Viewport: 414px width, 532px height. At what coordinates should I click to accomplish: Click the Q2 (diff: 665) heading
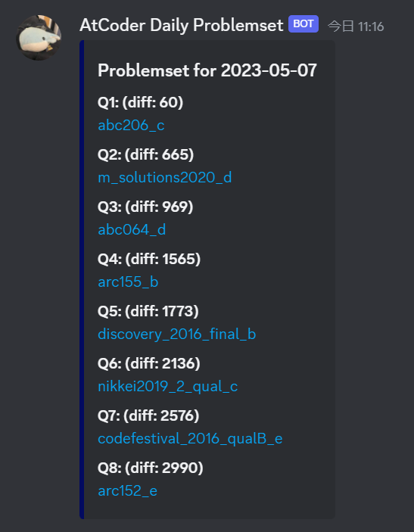(145, 154)
